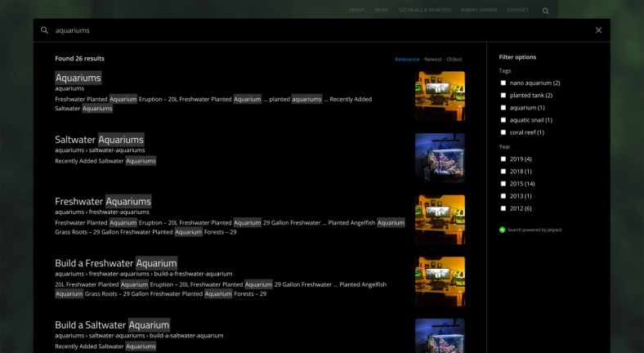Click 'Filter options' heading

[517, 57]
